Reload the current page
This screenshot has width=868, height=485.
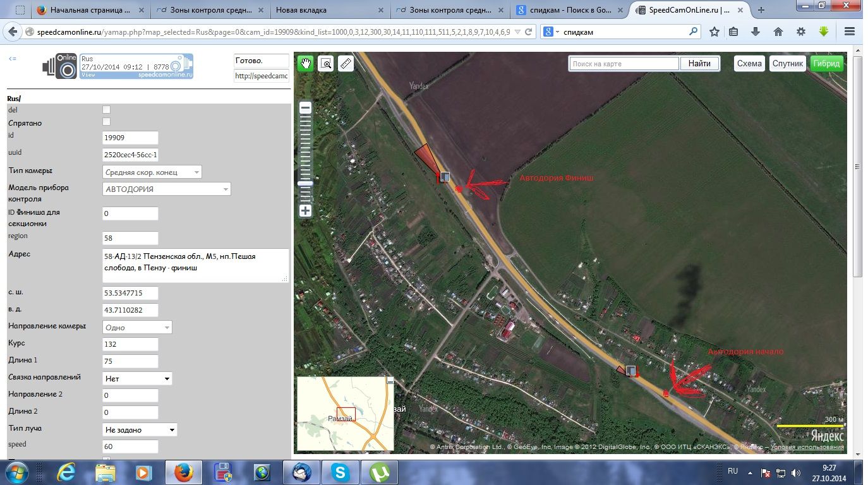point(529,32)
